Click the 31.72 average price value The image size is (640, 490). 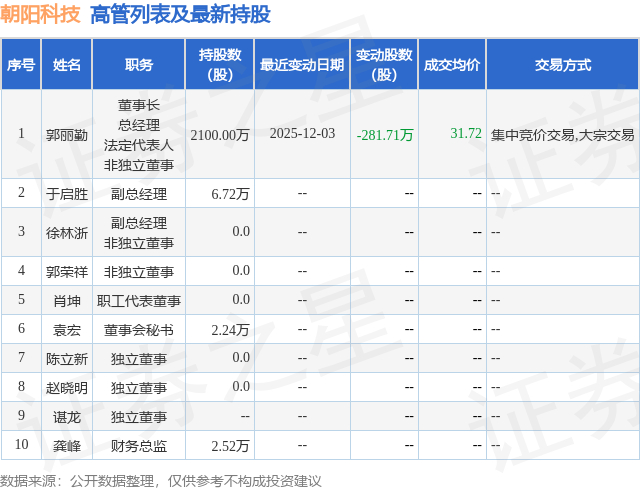pos(466,133)
